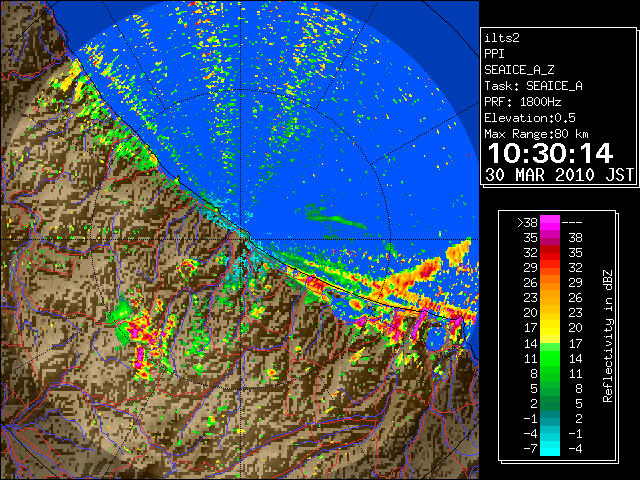Select the "PPI" scan type label

[494, 54]
